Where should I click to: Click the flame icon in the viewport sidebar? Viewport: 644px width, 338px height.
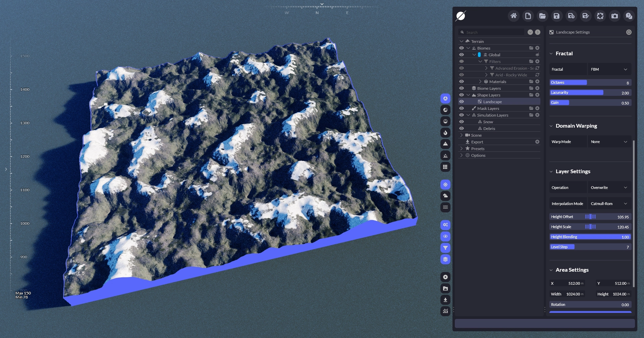(445, 133)
